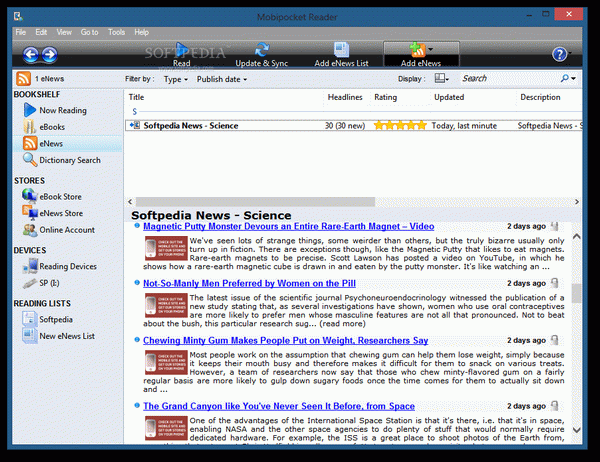Click the orange RSS eNews header icon
Viewport: 600px width, 462px height.
coord(23,79)
